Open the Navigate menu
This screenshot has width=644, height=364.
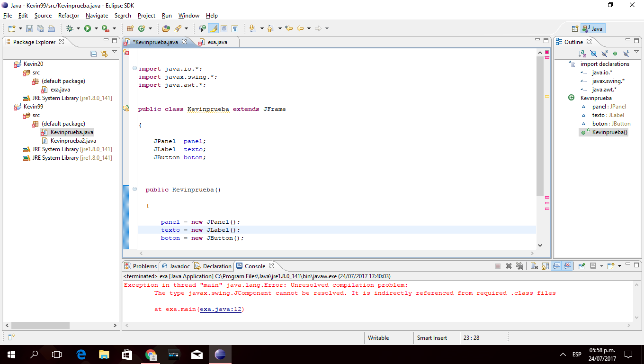[97, 16]
